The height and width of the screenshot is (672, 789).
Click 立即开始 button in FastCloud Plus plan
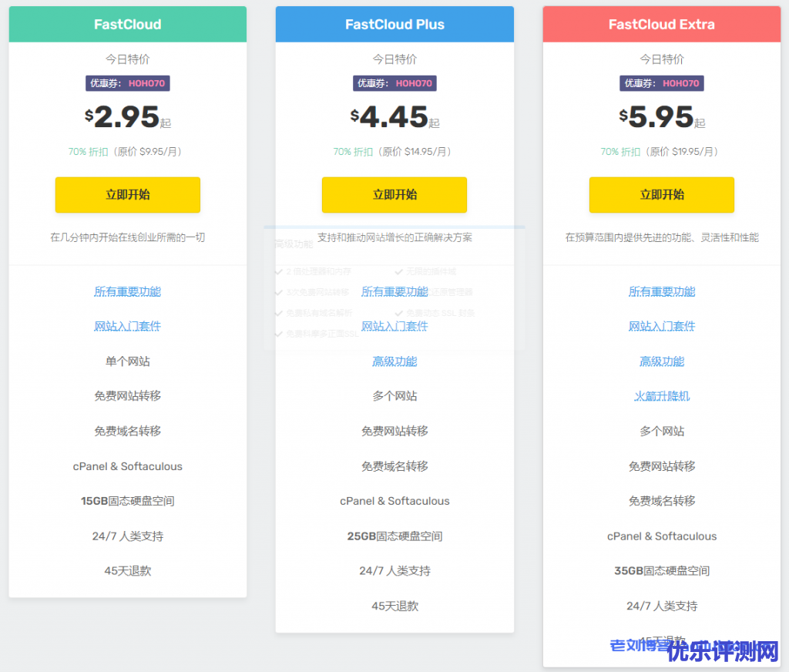click(394, 195)
